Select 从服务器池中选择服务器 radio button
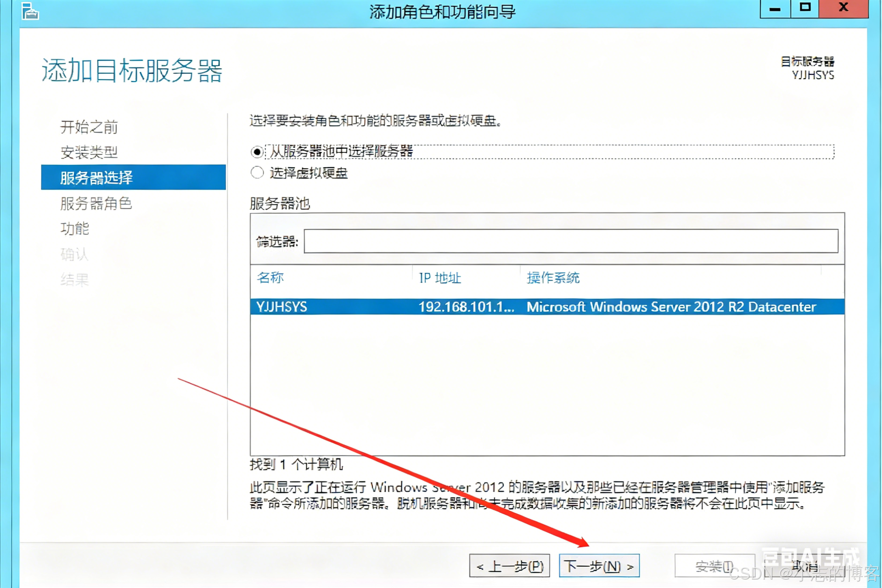 [257, 152]
